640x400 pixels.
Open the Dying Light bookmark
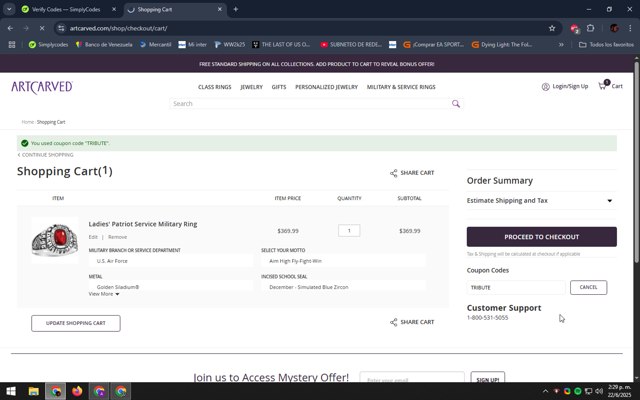coord(502,44)
